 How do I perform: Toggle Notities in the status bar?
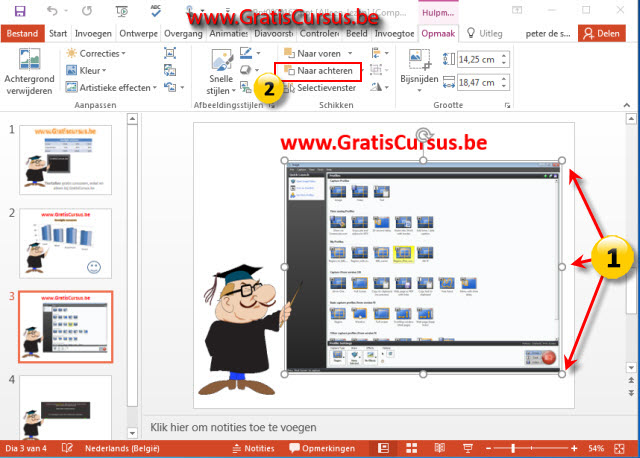(253, 449)
